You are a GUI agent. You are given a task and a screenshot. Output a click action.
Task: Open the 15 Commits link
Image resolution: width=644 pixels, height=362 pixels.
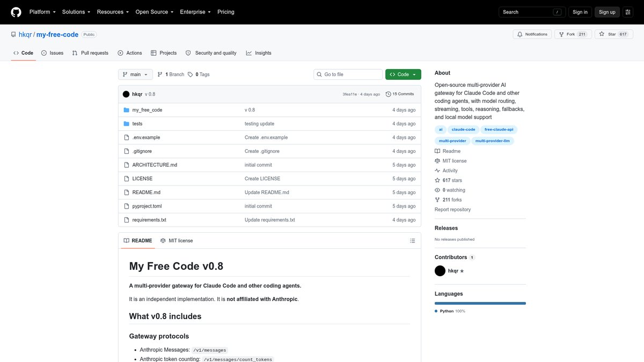click(x=400, y=94)
